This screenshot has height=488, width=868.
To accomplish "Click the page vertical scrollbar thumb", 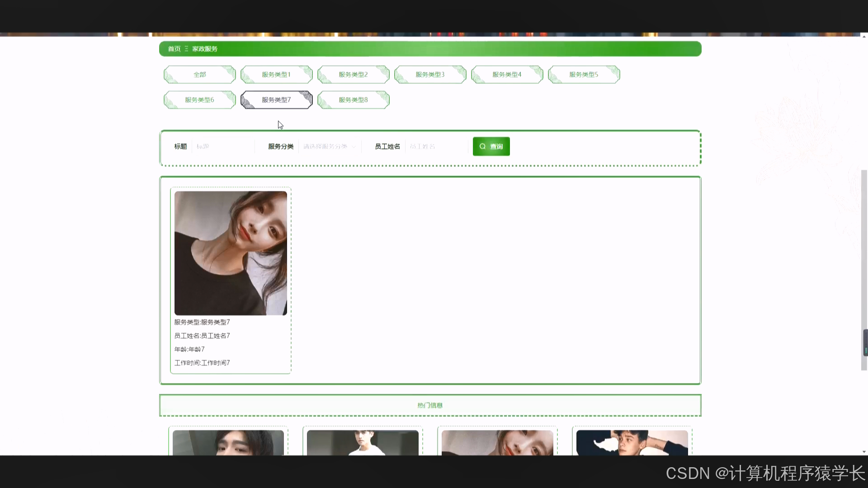I will (864, 270).
